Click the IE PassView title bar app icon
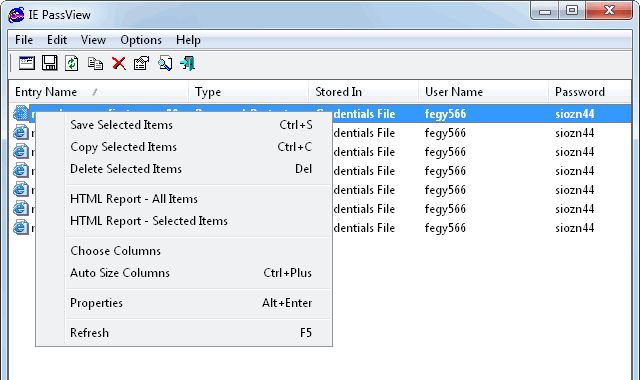The height and width of the screenshot is (380, 640). (16, 15)
